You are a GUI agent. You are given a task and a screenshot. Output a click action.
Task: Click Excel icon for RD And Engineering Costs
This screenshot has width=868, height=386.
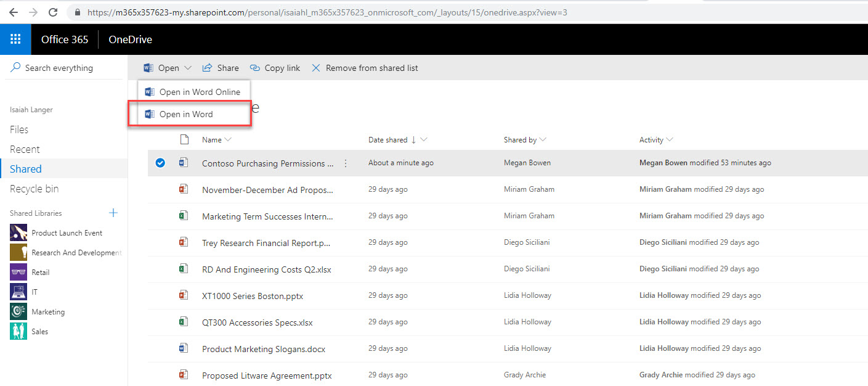[x=183, y=269]
